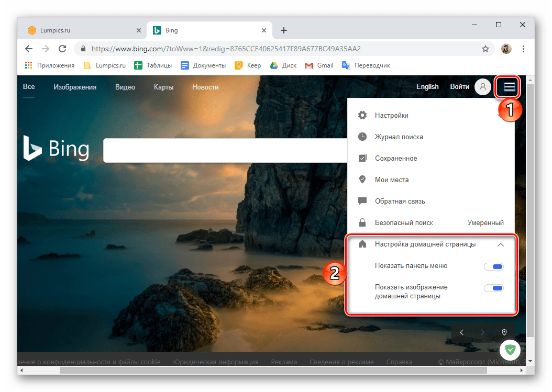Close the Bing tab
Viewport: 552px width, 392px height.
pyautogui.click(x=263, y=30)
